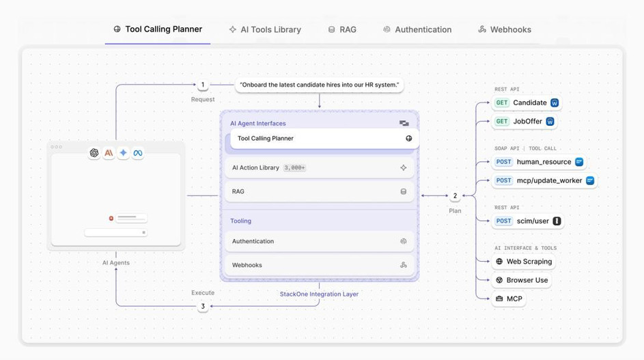Click the webhook icon in Webhooks row
This screenshot has height=360, width=644.
[404, 265]
